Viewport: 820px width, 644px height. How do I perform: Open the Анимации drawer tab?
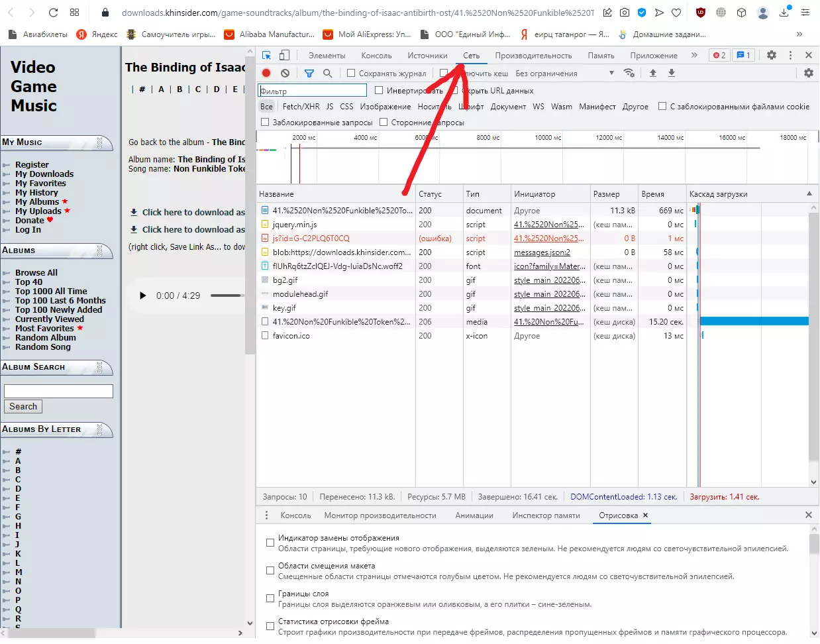[x=474, y=515]
